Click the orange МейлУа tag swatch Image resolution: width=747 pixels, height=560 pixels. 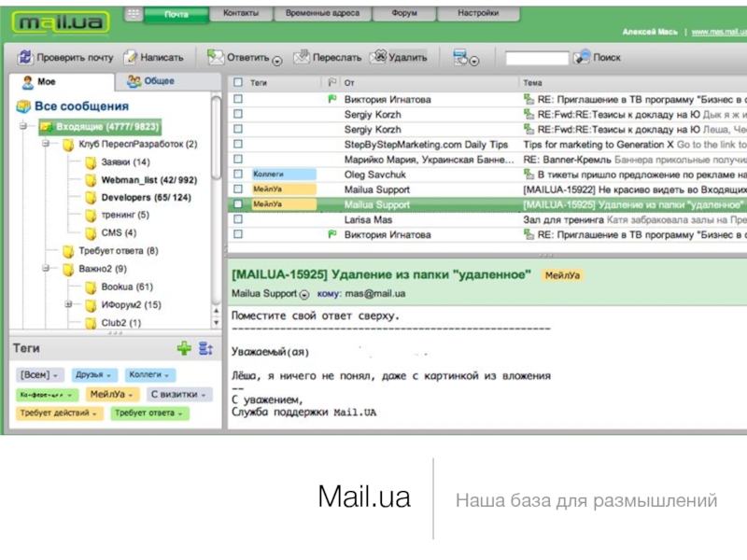[112, 395]
